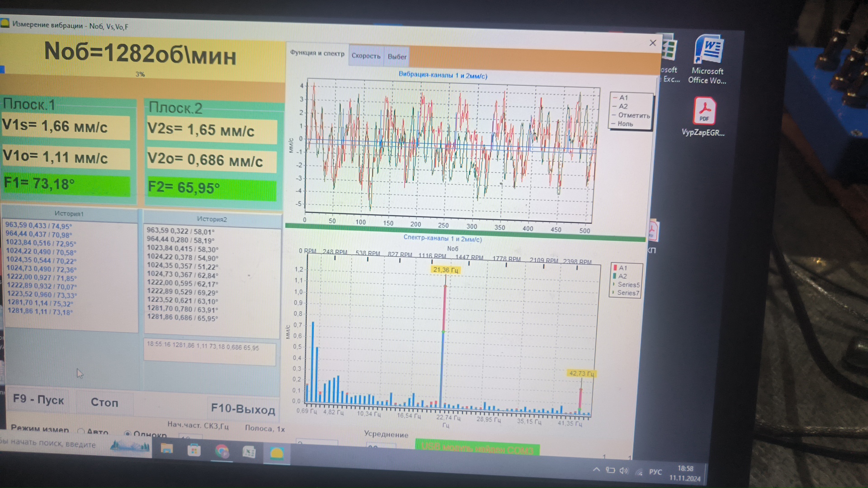Click the V1o= 1,11 мм/с value

pos(66,157)
